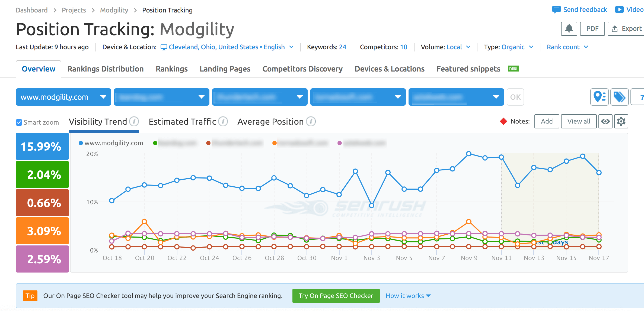Switch to Rankings Distribution tab

(106, 69)
